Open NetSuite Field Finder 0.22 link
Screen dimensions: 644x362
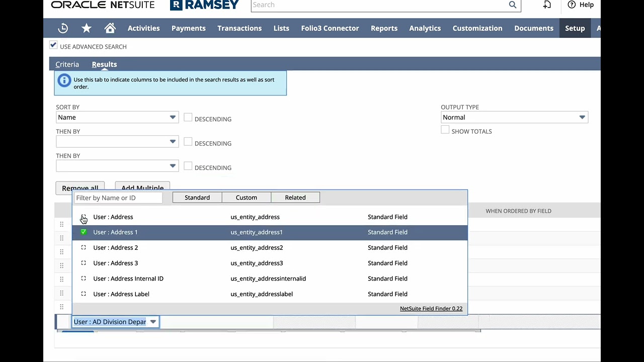431,309
